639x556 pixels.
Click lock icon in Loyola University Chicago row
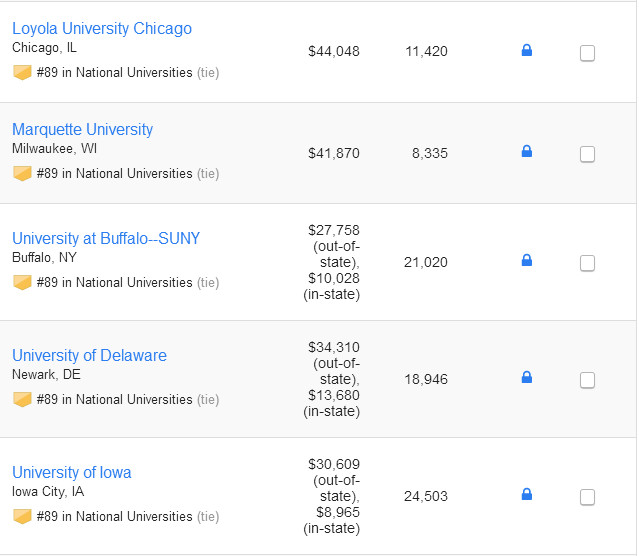(527, 50)
